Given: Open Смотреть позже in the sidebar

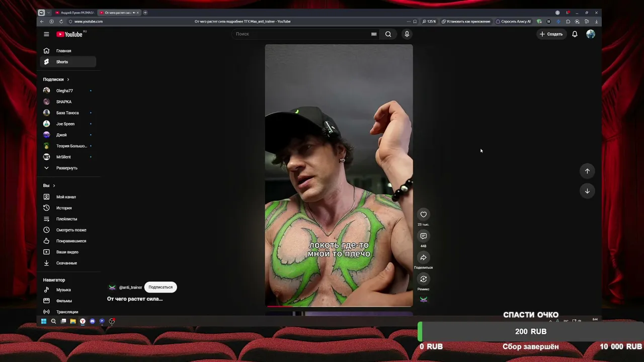Looking at the screenshot, I should (68, 230).
